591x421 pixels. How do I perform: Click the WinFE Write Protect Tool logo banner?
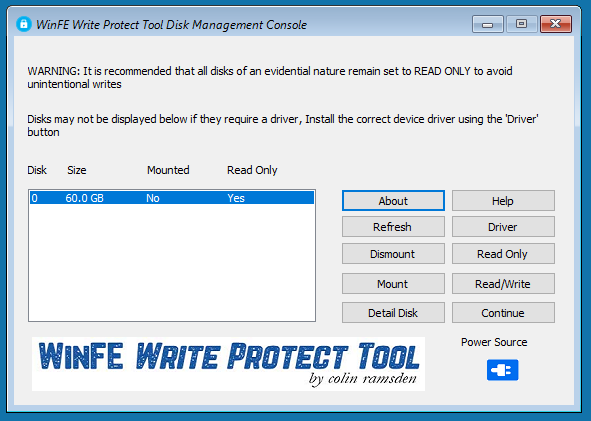pos(228,364)
